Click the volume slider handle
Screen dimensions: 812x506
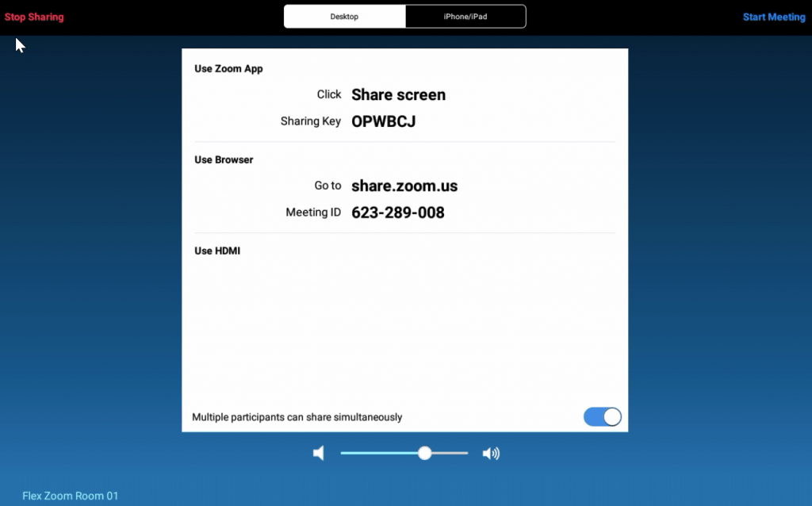(425, 453)
